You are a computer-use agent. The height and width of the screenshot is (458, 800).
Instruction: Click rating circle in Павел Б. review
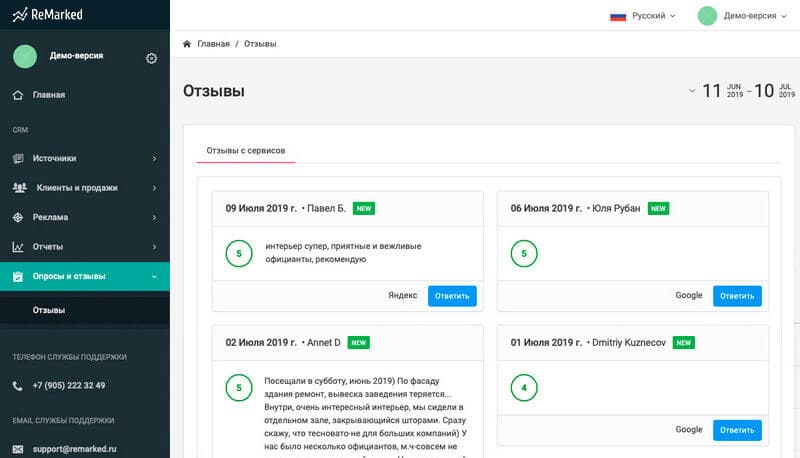point(239,253)
